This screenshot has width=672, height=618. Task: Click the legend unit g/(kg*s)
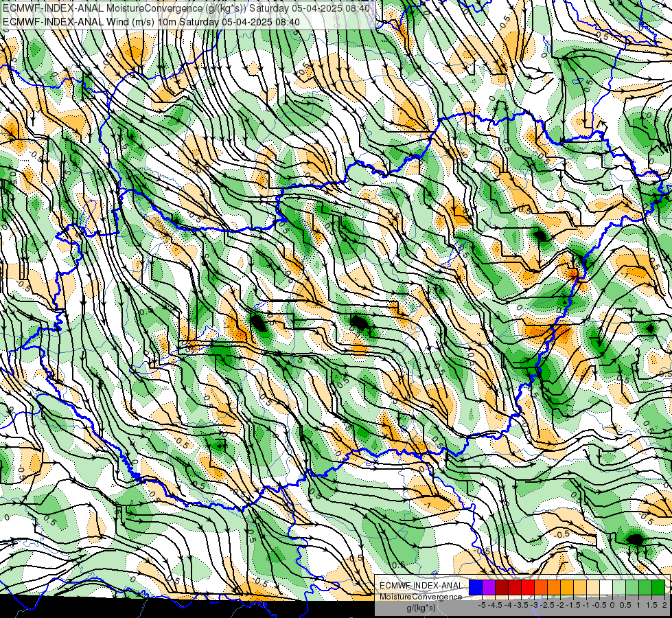[421, 608]
